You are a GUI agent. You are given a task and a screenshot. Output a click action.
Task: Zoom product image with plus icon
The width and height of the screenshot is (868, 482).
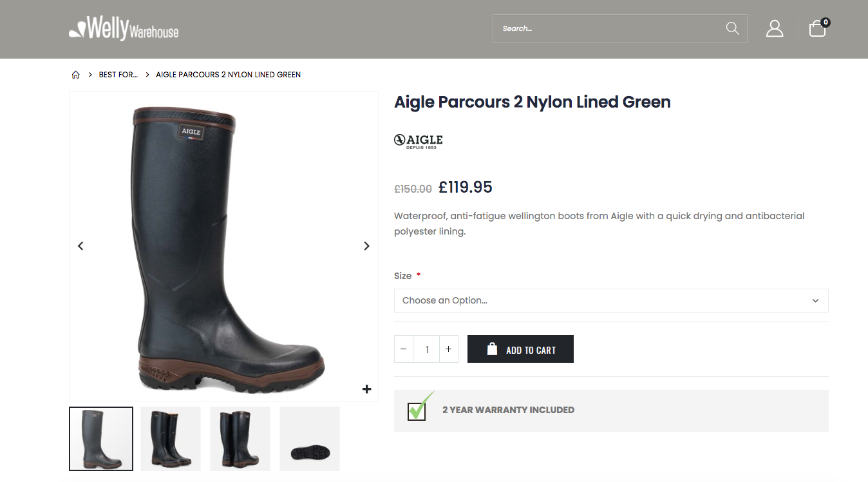367,389
